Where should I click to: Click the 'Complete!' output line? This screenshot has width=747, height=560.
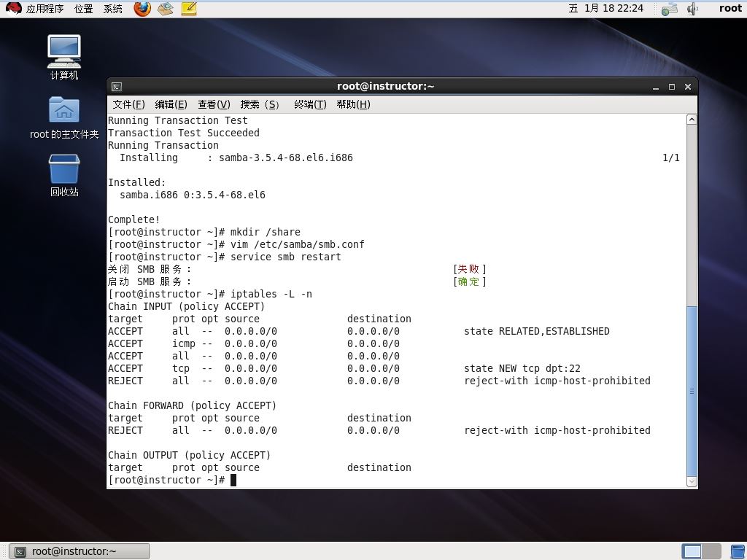tap(134, 219)
